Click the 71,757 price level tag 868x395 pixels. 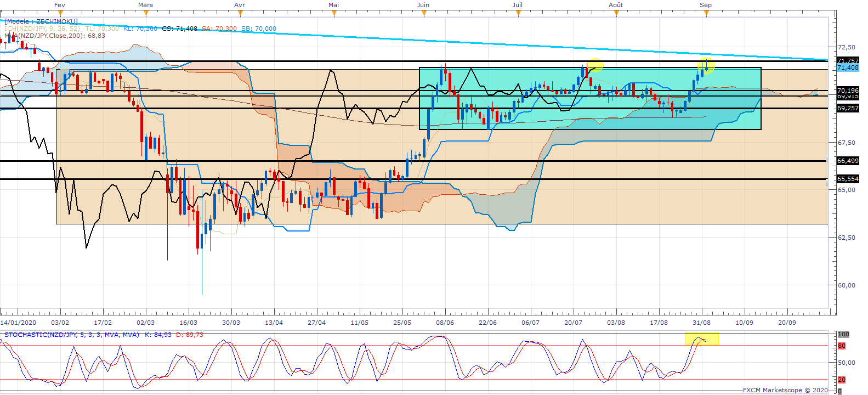pos(848,61)
